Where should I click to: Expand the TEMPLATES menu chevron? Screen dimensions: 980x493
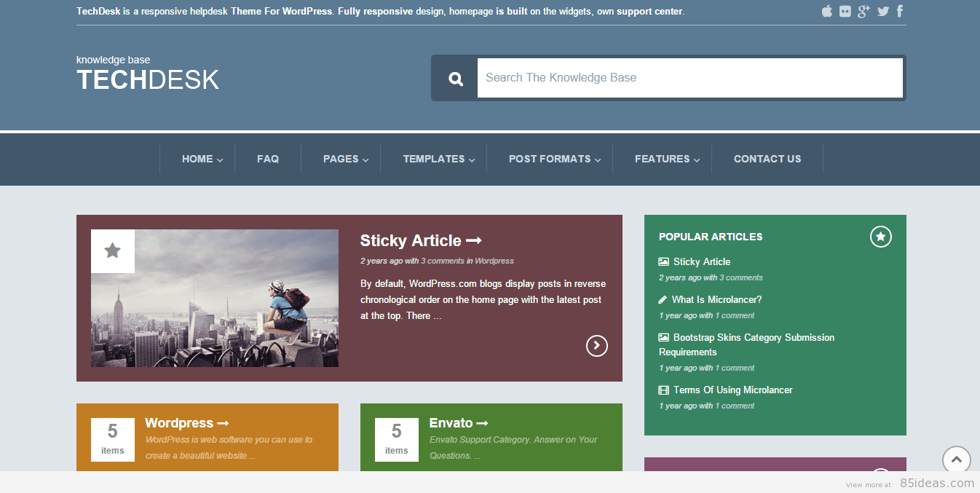point(472,160)
